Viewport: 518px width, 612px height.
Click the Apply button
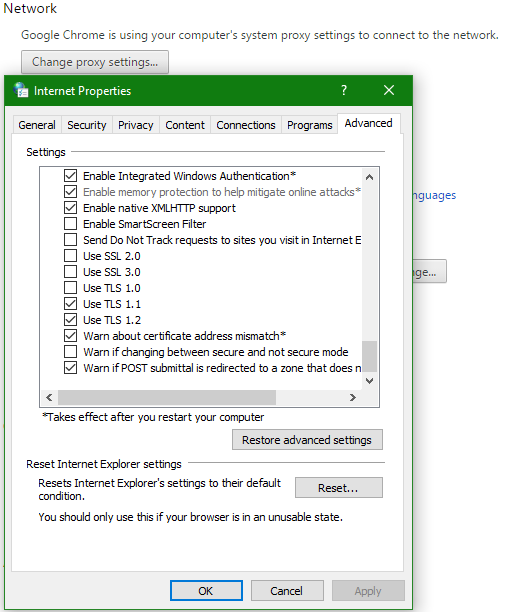(x=368, y=591)
